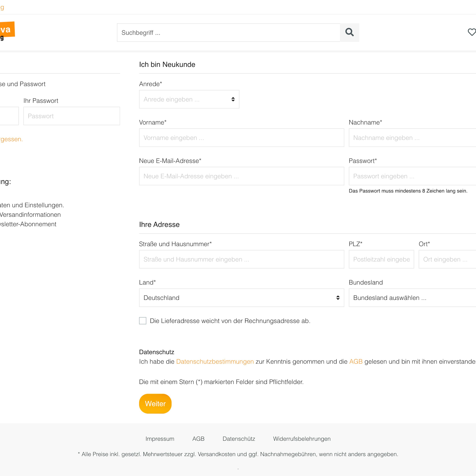Image resolution: width=476 pixels, height=476 pixels.
Task: Focus the Suchbegriff search field
Action: coord(228,33)
